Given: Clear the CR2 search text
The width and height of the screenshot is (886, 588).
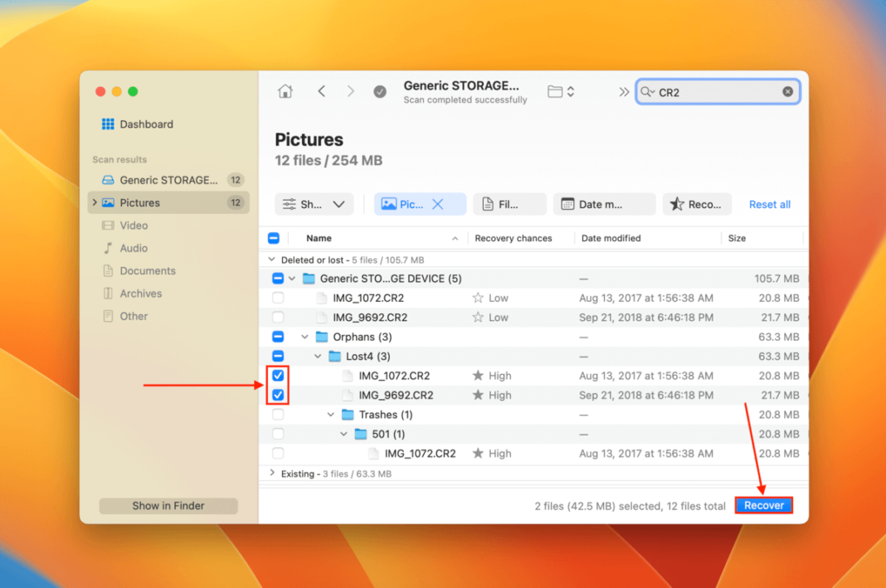Looking at the screenshot, I should [787, 92].
